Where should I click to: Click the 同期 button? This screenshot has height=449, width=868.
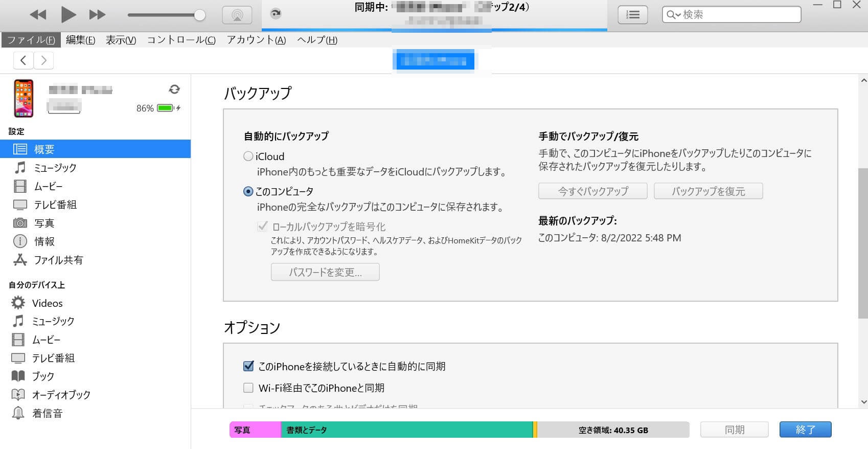coord(735,430)
